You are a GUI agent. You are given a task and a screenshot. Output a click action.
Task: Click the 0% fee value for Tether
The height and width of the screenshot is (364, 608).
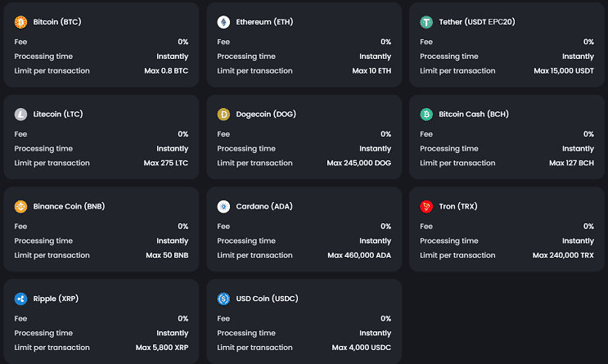coord(588,42)
